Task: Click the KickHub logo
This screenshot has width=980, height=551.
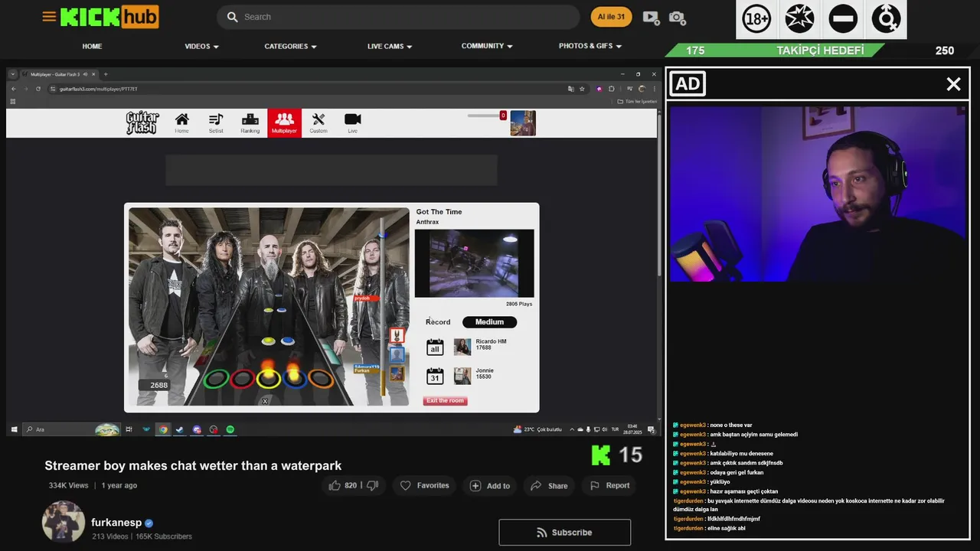Action: [109, 16]
